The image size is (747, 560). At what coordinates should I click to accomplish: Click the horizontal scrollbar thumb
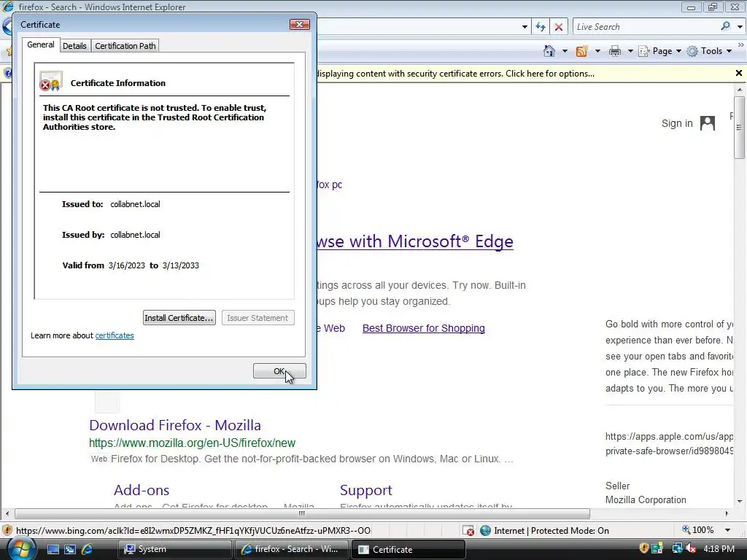pyautogui.click(x=302, y=513)
